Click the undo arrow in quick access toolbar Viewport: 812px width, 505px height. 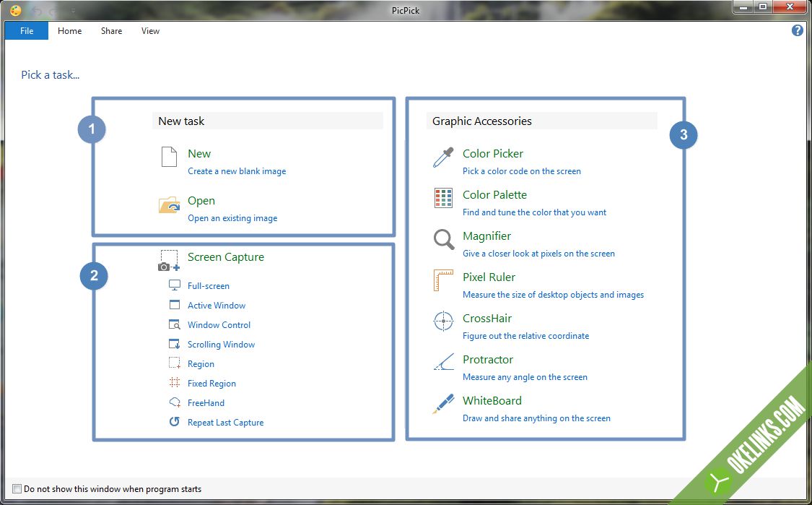pyautogui.click(x=36, y=11)
